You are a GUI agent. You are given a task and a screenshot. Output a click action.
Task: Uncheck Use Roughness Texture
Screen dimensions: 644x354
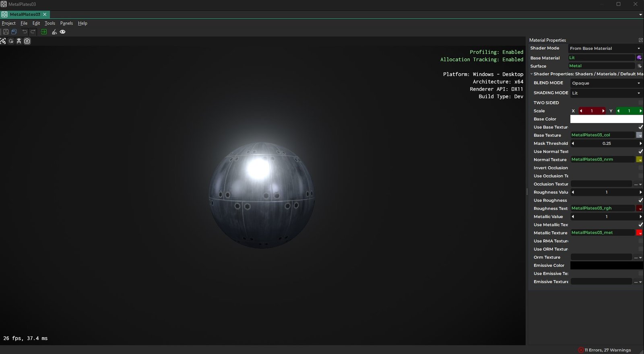point(641,200)
